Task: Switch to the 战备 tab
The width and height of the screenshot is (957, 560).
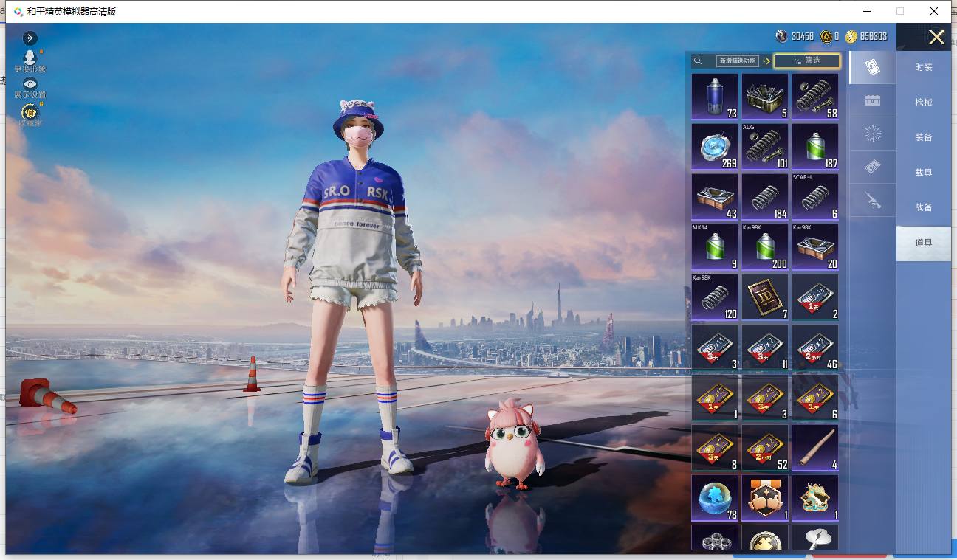Action: tap(923, 207)
